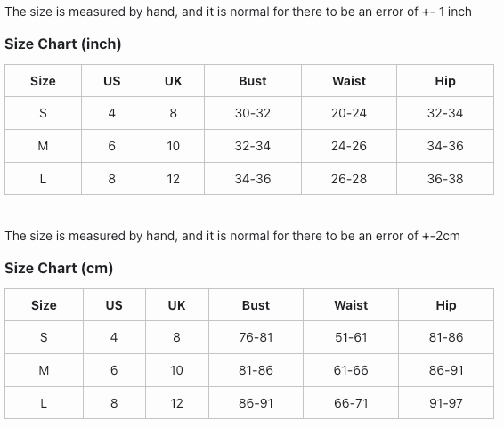Click the L size cell in inch chart
Screen dimensions: 504x428
click(43, 179)
